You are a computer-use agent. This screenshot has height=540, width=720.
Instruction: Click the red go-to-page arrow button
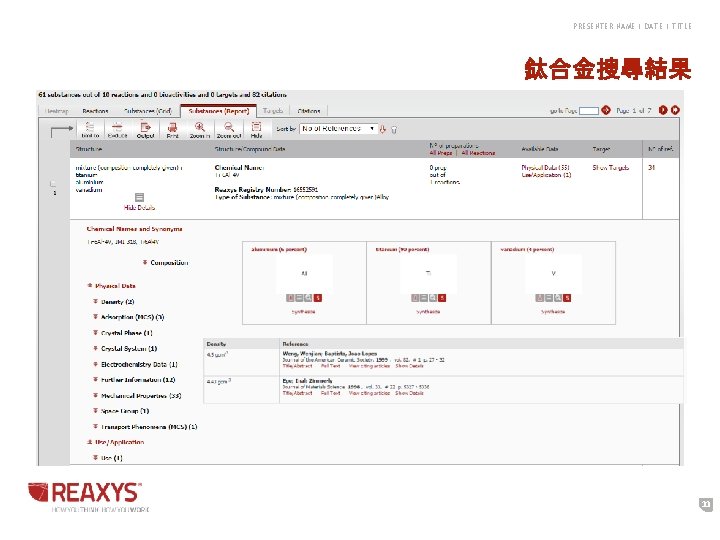click(x=606, y=110)
